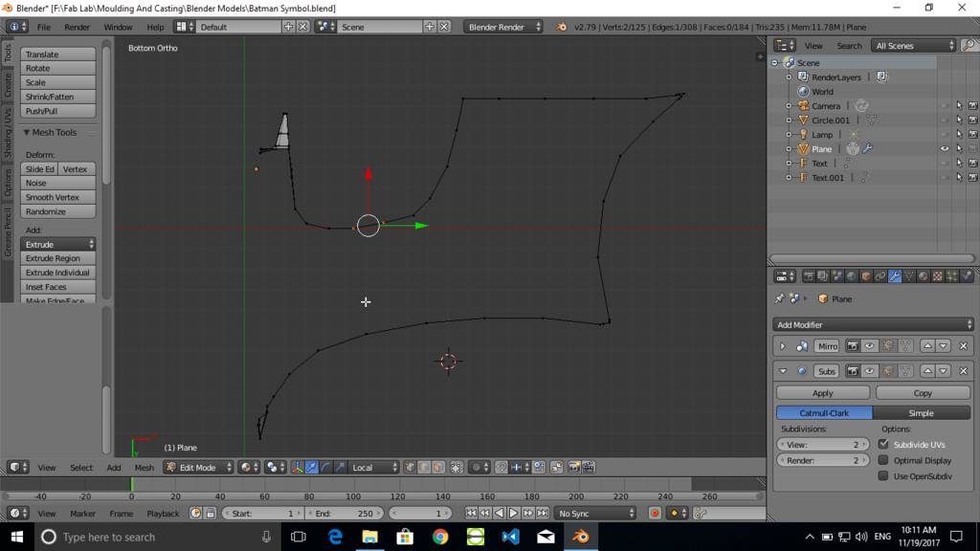Select the scale manipulator icon
Image resolution: width=980 pixels, height=551 pixels.
click(340, 467)
